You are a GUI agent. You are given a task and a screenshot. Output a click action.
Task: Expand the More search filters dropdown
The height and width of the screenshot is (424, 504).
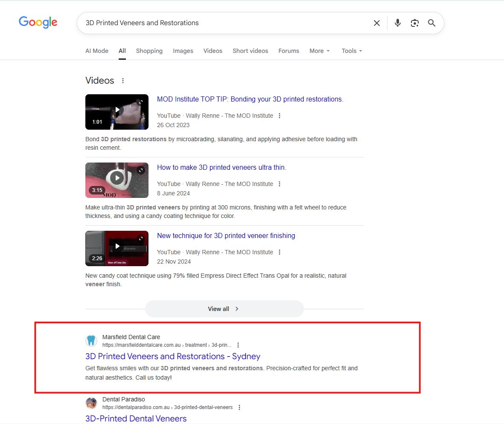coord(319,51)
